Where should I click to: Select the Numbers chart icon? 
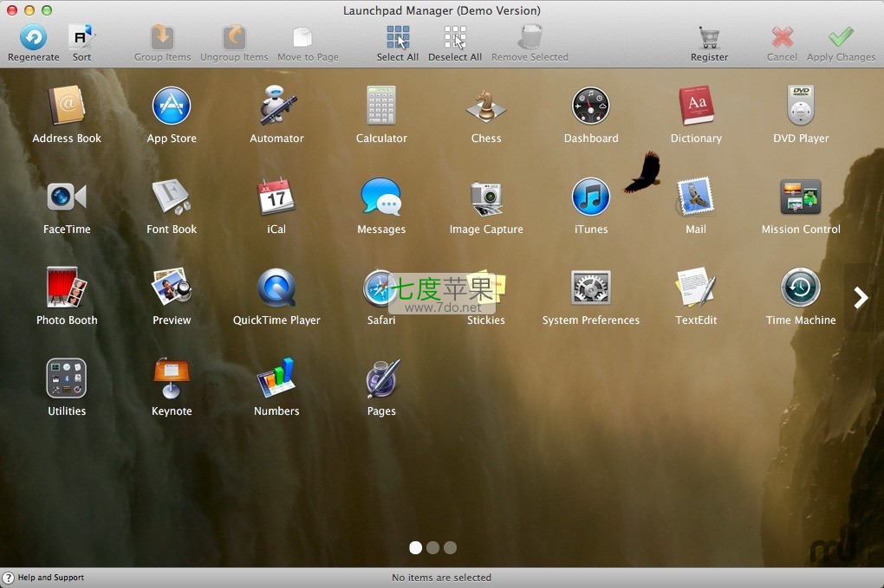[x=276, y=378]
